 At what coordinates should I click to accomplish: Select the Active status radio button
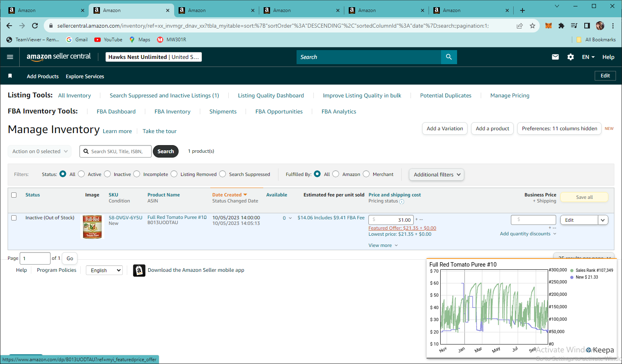[x=81, y=174]
